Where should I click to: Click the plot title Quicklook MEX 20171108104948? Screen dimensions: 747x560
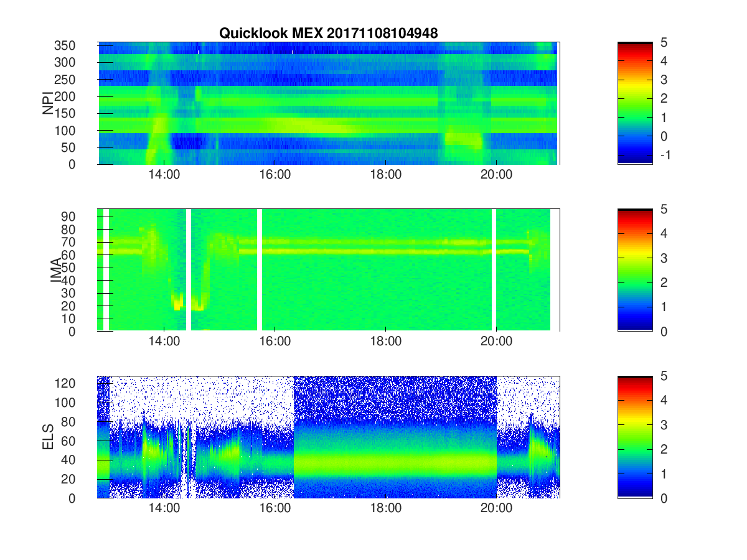tap(328, 34)
